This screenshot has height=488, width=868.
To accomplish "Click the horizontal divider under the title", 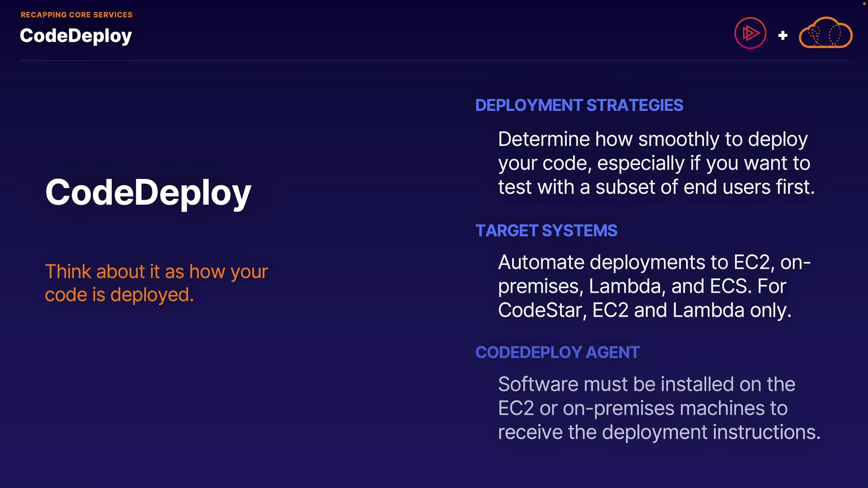I will [433, 60].
